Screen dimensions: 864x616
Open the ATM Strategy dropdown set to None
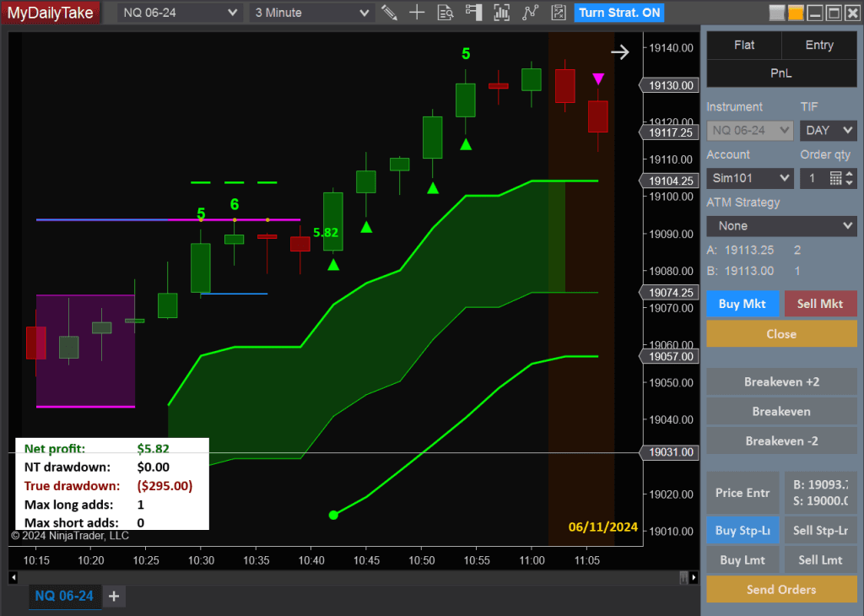[780, 225]
